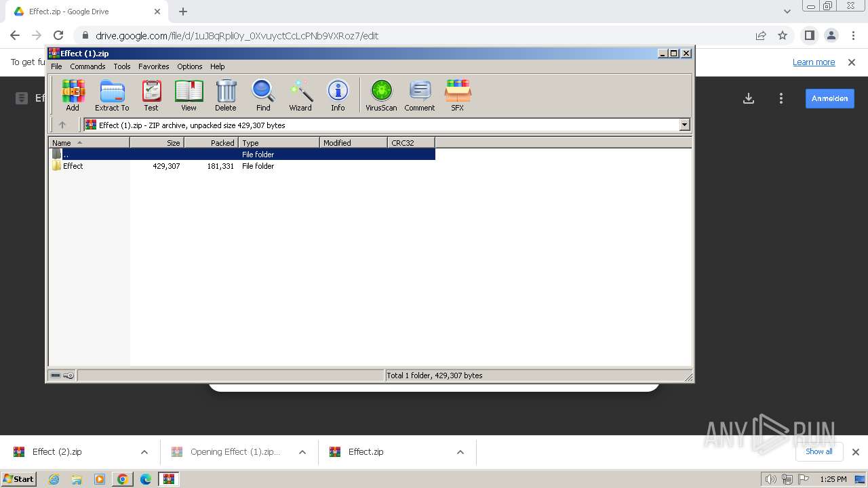
Task: Run VirusScan on the archive
Action: coord(381,95)
